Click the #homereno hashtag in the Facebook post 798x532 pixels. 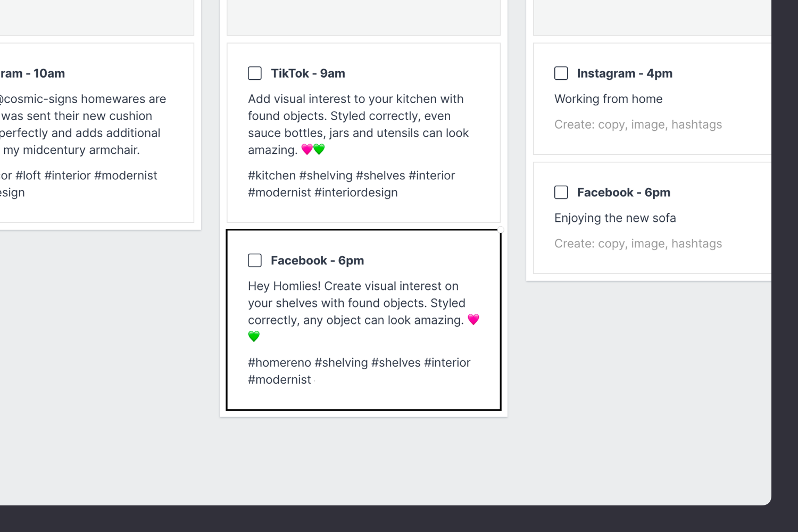coord(279,362)
